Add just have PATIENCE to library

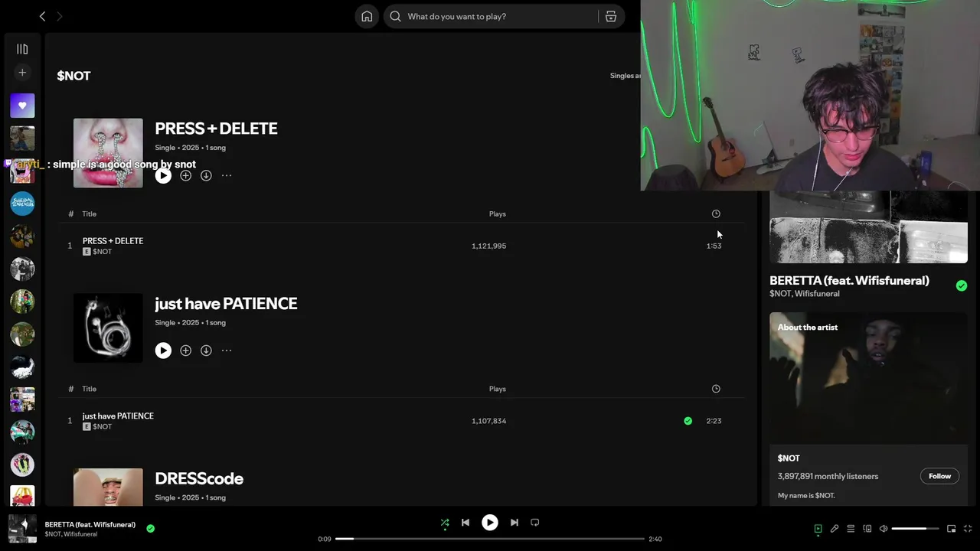point(185,350)
